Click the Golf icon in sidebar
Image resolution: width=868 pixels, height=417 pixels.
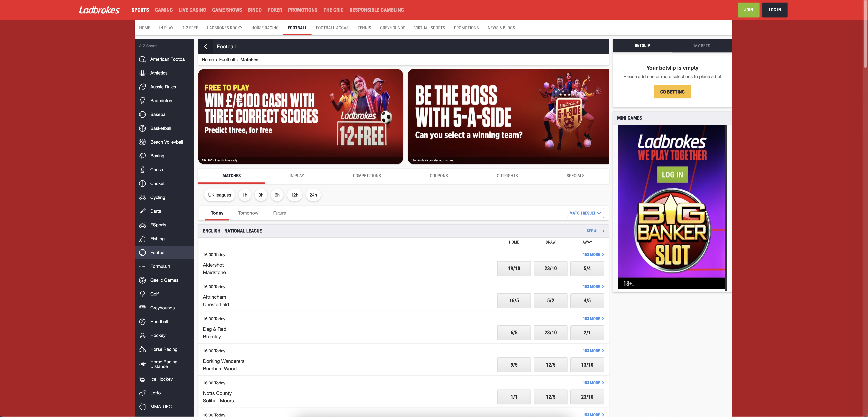pyautogui.click(x=143, y=294)
